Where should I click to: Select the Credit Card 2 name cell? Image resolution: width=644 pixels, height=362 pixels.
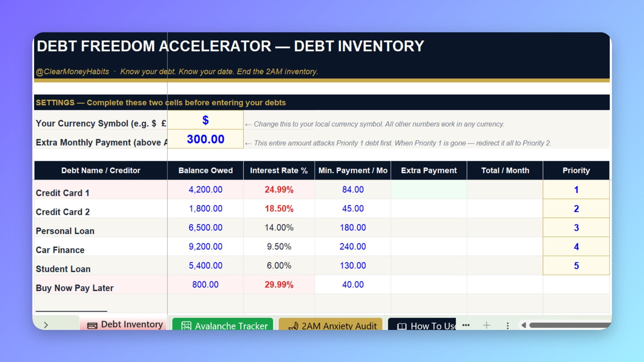click(x=101, y=209)
